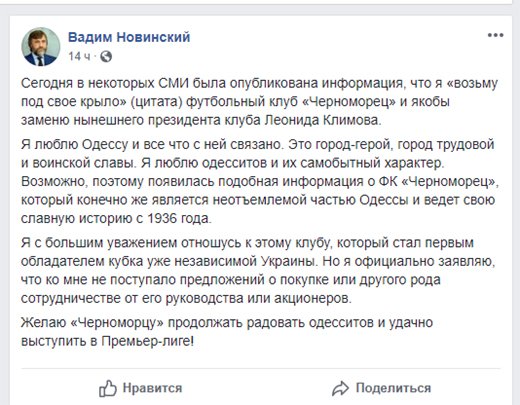Click the word Премьер-лиге! in the last line
This screenshot has height=405, width=520.
click(147, 341)
